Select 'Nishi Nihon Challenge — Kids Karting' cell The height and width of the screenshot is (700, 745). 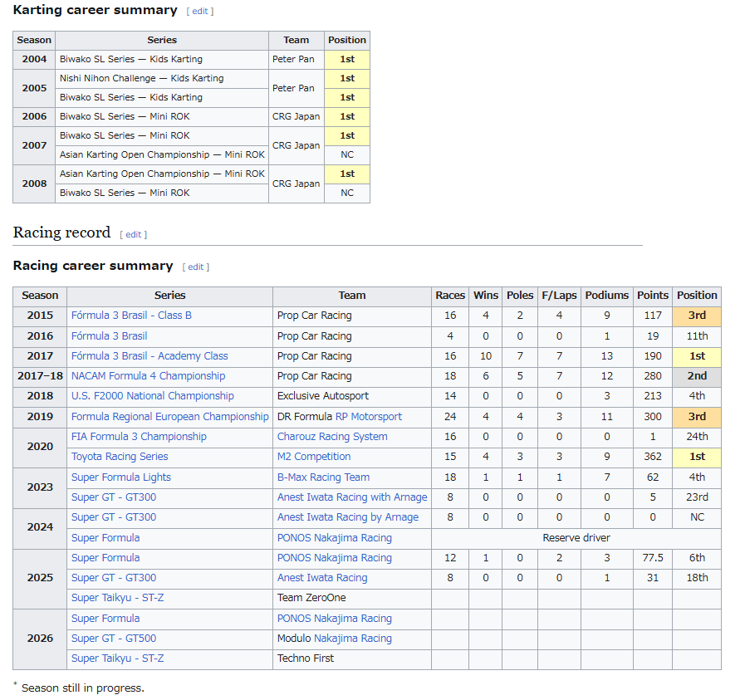pyautogui.click(x=162, y=79)
